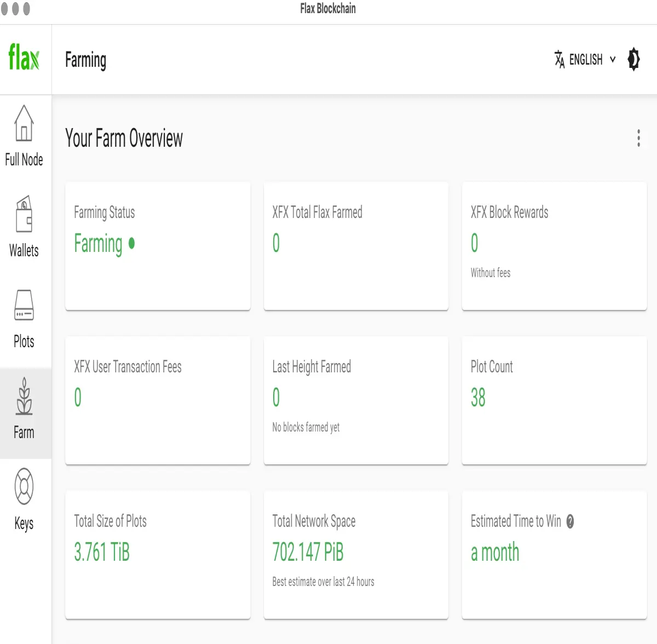Click the total plots size 3.761 TiB
Viewport: 657px width, 644px height.
(102, 552)
